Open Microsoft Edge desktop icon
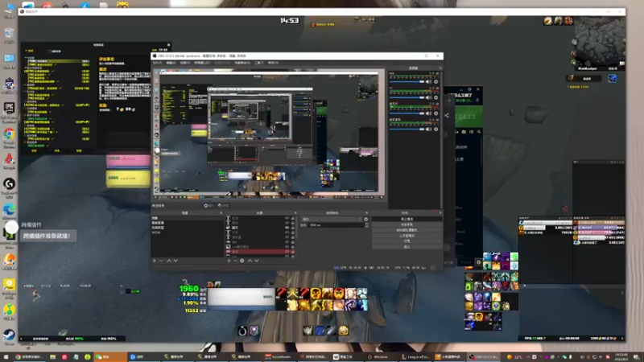The width and height of the screenshot is (644, 362). [x=9, y=209]
